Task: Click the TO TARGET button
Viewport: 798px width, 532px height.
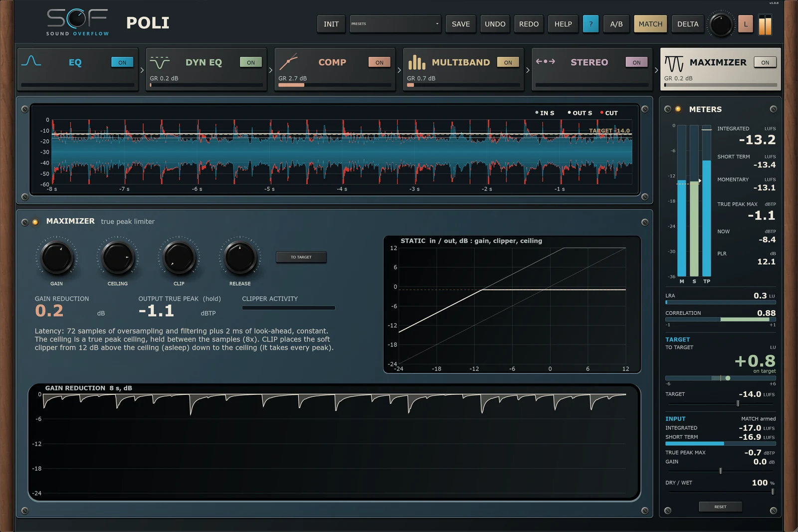Action: click(x=301, y=257)
